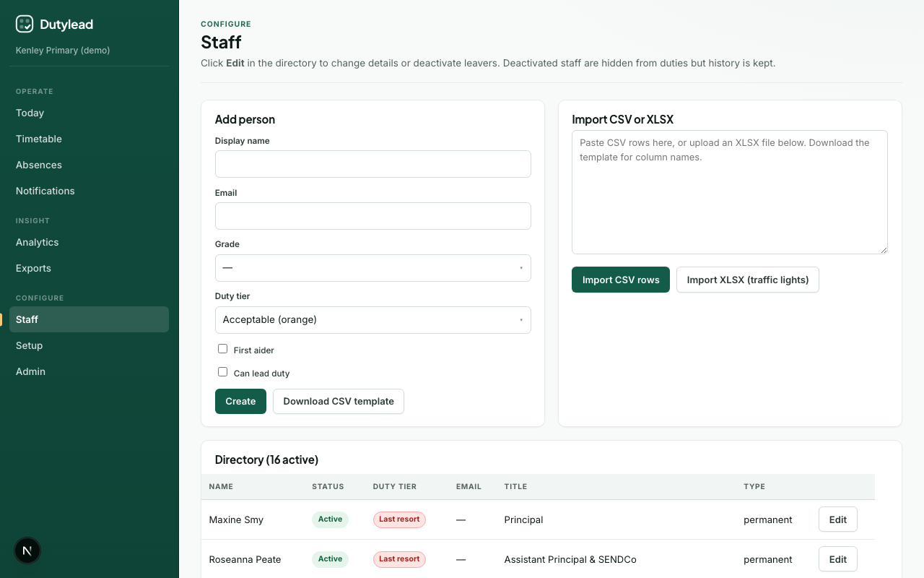This screenshot has height=578, width=924.
Task: Enable the First aider checkbox
Action: (x=222, y=349)
